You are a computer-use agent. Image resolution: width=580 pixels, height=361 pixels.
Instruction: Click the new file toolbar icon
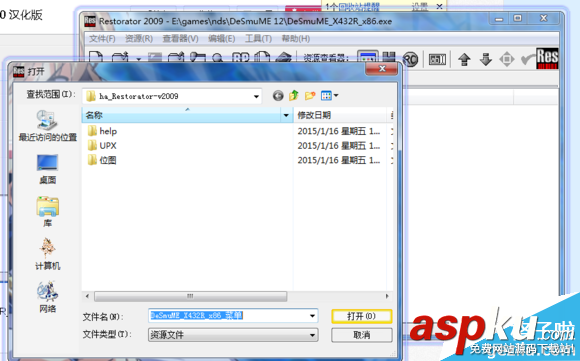coord(96,56)
